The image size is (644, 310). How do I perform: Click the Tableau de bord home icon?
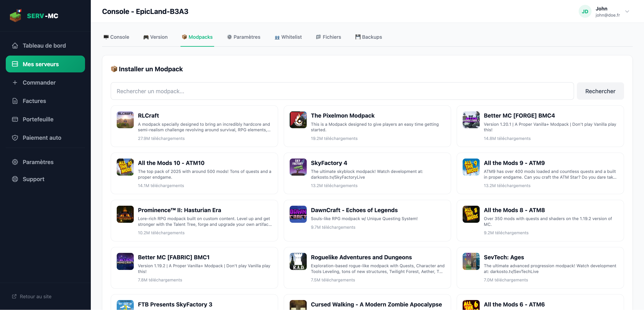point(15,45)
